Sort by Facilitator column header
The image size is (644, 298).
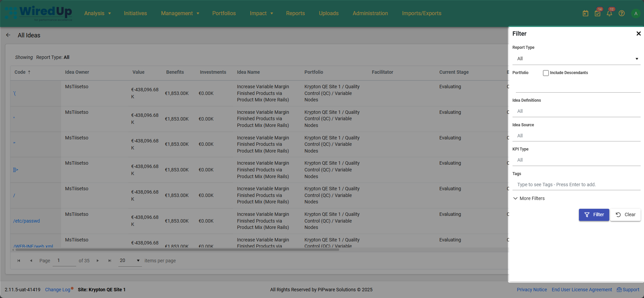(x=382, y=72)
